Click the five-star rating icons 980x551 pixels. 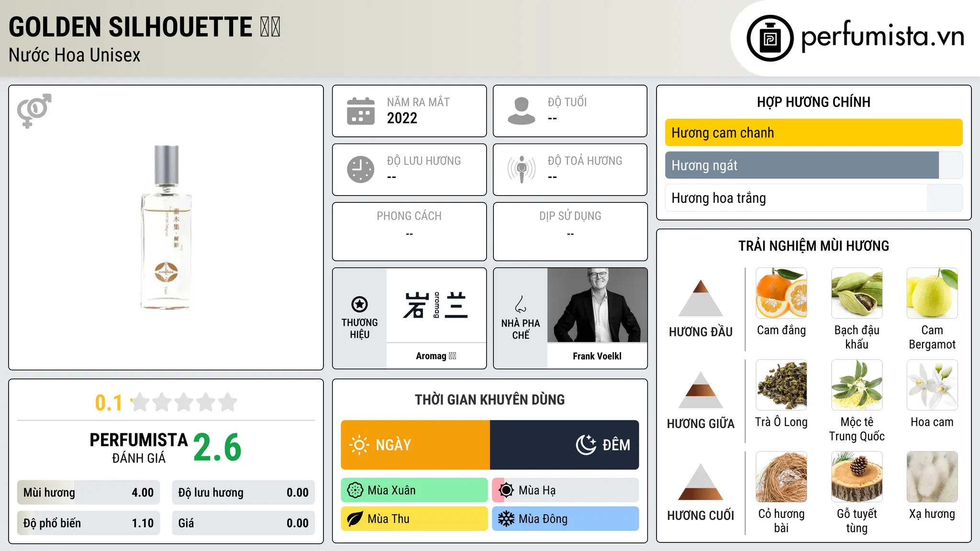point(184,402)
